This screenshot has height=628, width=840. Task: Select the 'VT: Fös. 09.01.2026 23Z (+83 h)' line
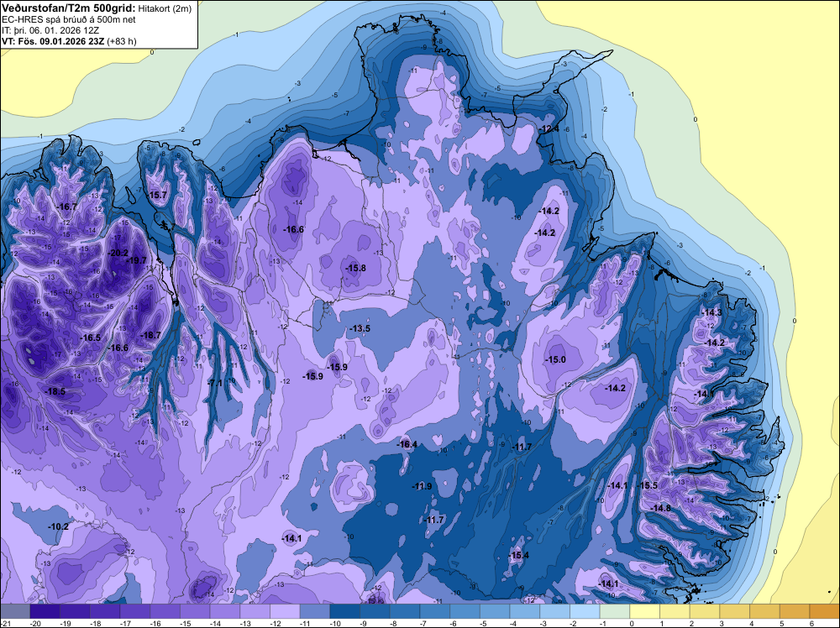coord(69,41)
